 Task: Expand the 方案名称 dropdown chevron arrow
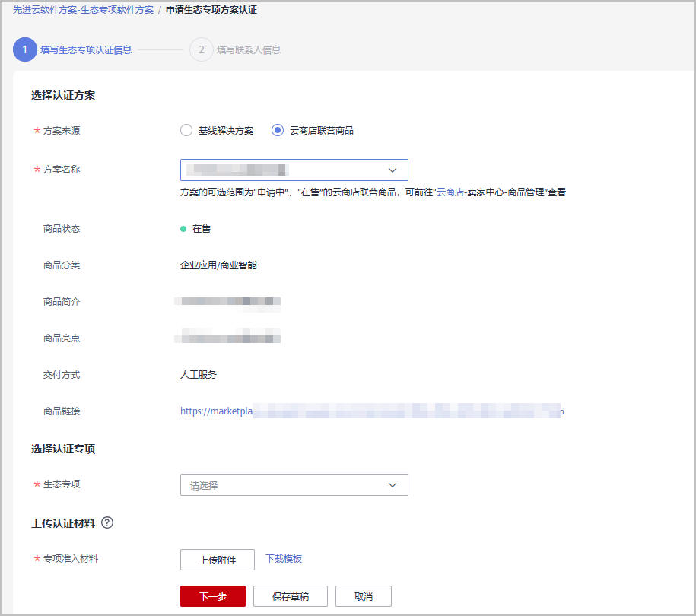click(x=392, y=170)
